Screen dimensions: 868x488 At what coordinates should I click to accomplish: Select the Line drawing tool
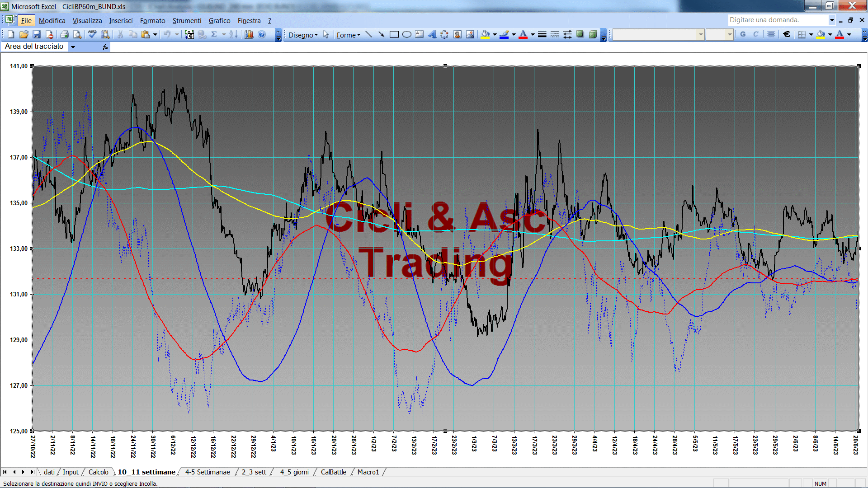pyautogui.click(x=368, y=34)
